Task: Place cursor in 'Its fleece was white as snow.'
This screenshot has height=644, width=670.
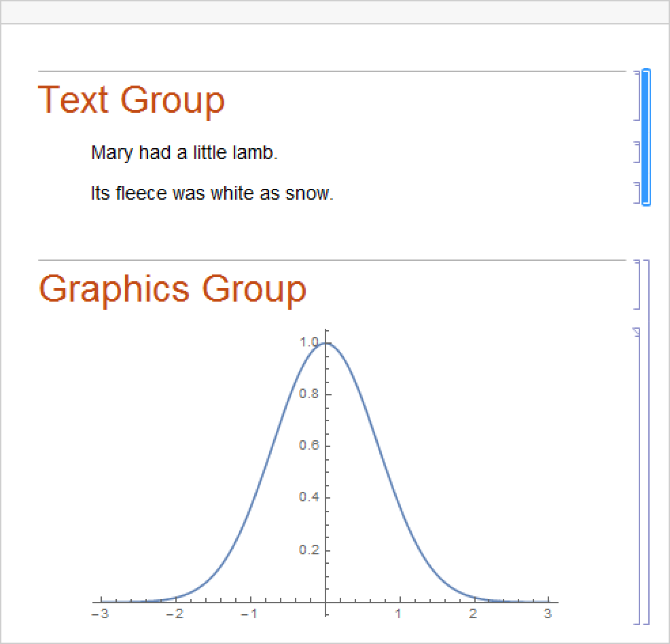Action: tap(212, 194)
